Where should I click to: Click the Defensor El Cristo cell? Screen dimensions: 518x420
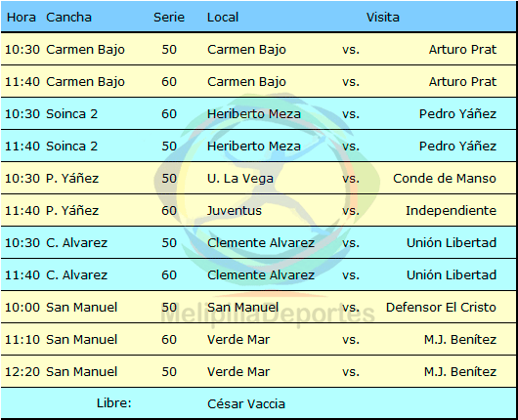click(x=441, y=307)
